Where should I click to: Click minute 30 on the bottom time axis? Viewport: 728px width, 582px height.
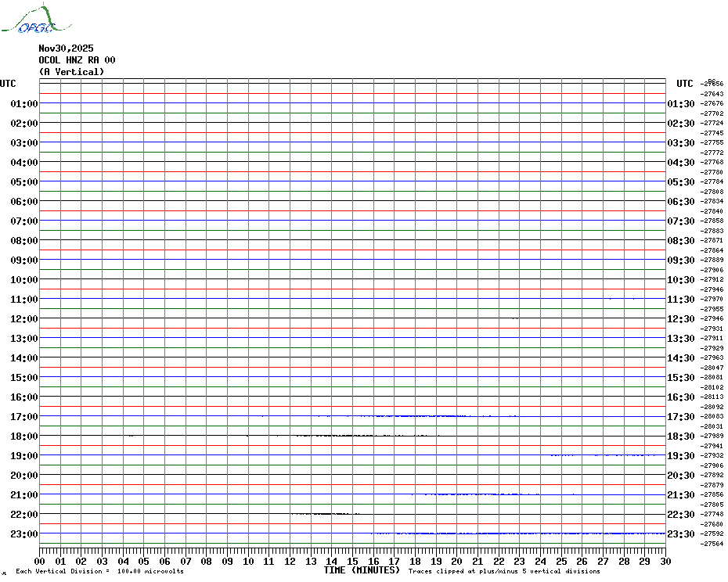pos(665,561)
